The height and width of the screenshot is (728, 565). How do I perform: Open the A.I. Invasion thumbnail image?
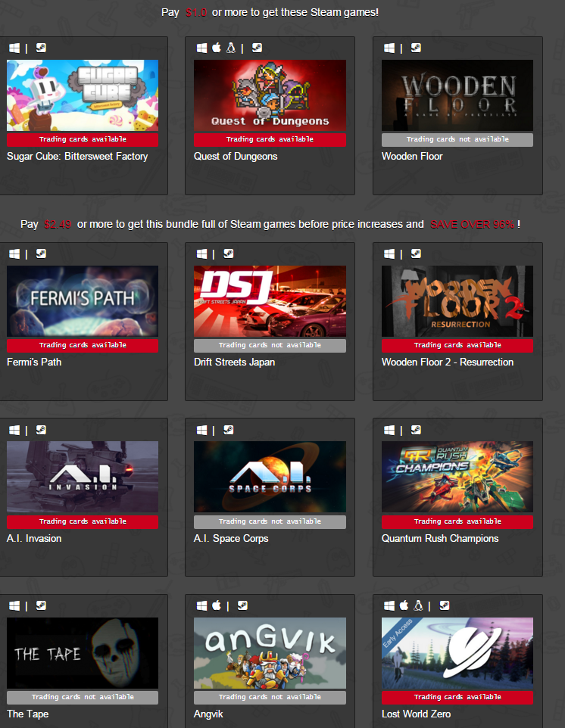coord(83,477)
